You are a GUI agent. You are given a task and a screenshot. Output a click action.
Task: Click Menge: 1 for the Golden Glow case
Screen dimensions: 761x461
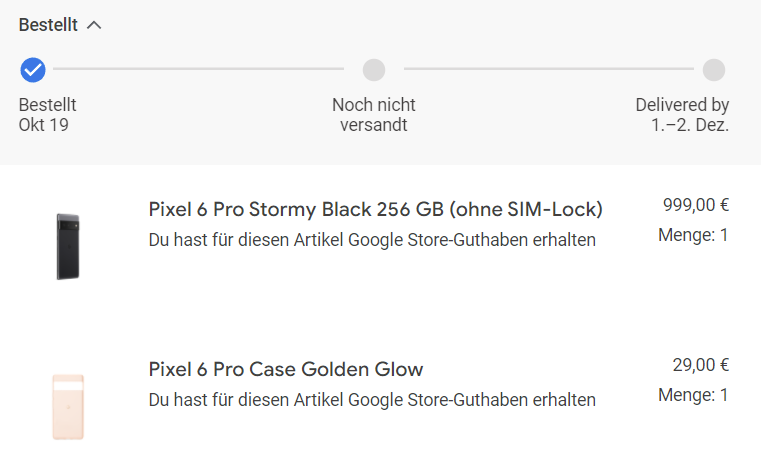point(694,395)
